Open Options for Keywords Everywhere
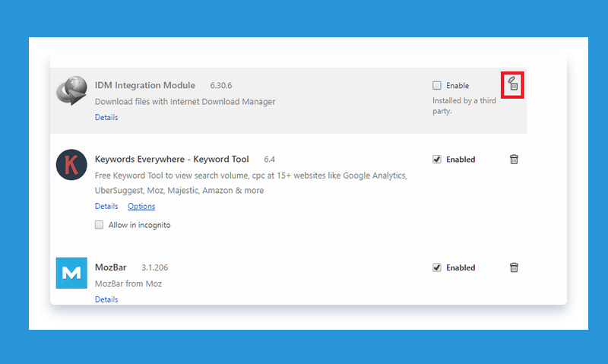The height and width of the screenshot is (364, 608). [x=141, y=206]
